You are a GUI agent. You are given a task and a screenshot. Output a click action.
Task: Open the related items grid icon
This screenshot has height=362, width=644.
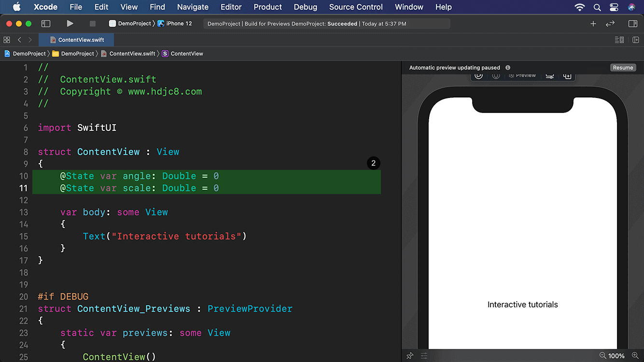click(7, 40)
